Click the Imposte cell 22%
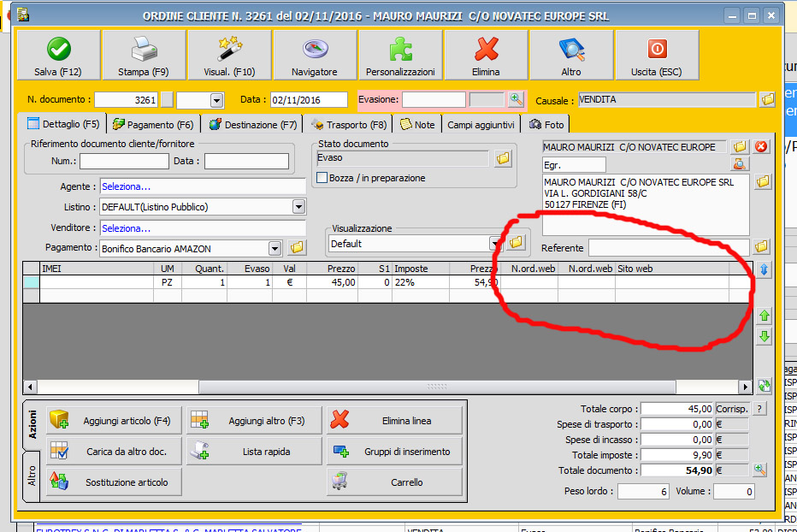Screen dimensions: 797x532 pos(421,282)
